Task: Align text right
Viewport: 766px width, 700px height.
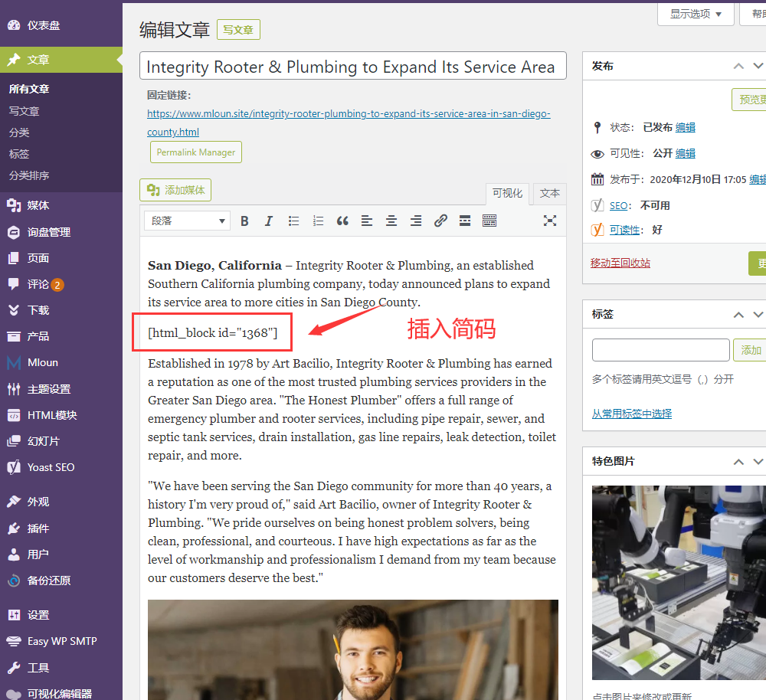Action: pyautogui.click(x=416, y=221)
